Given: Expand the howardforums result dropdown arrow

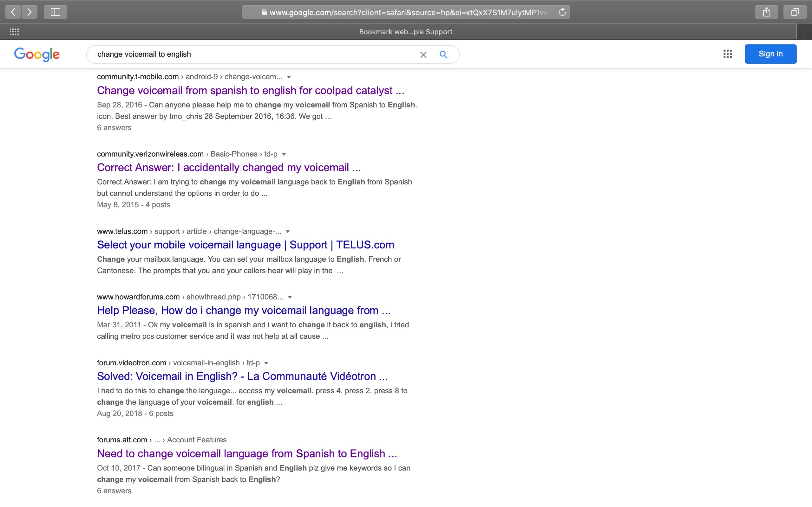Looking at the screenshot, I should 290,298.
